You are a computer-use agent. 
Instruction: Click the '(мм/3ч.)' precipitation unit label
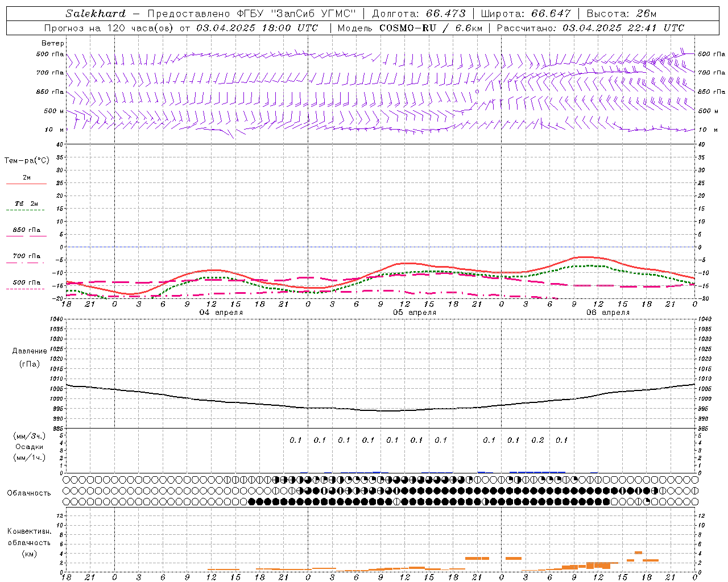coord(30,436)
